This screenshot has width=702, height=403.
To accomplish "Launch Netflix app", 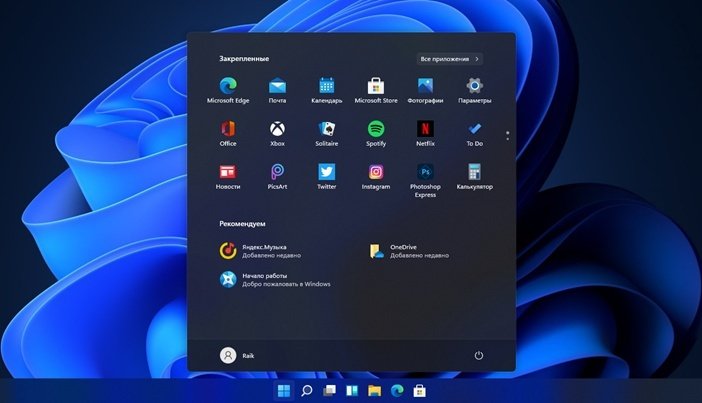I will (425, 133).
